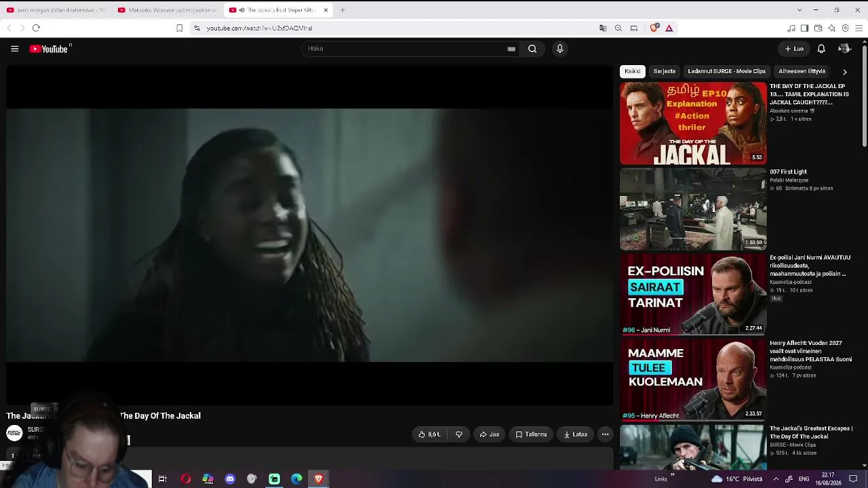
Task: Open the translate page icon
Action: point(603,28)
